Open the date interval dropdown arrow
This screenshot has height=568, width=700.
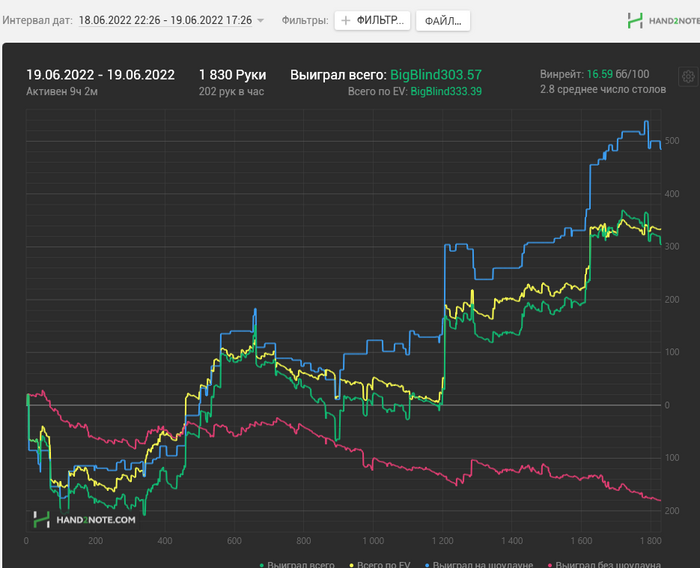coord(261,21)
